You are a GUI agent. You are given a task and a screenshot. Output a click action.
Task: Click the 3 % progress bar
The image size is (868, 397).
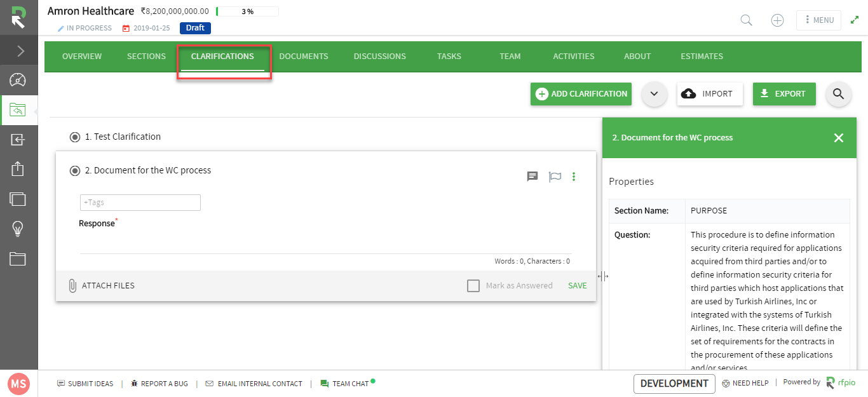click(247, 11)
